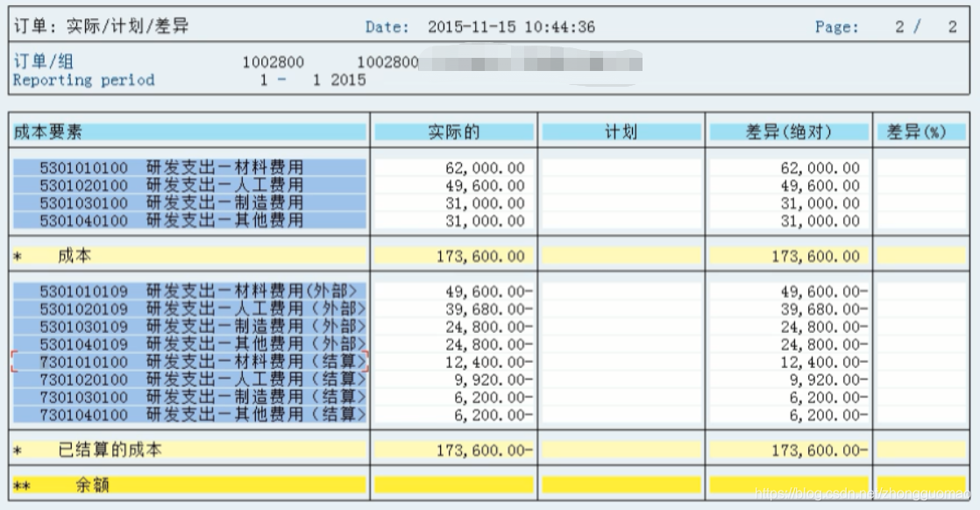The image size is (980, 510).
Task: Click the 订单/组 label
Action: 44,61
